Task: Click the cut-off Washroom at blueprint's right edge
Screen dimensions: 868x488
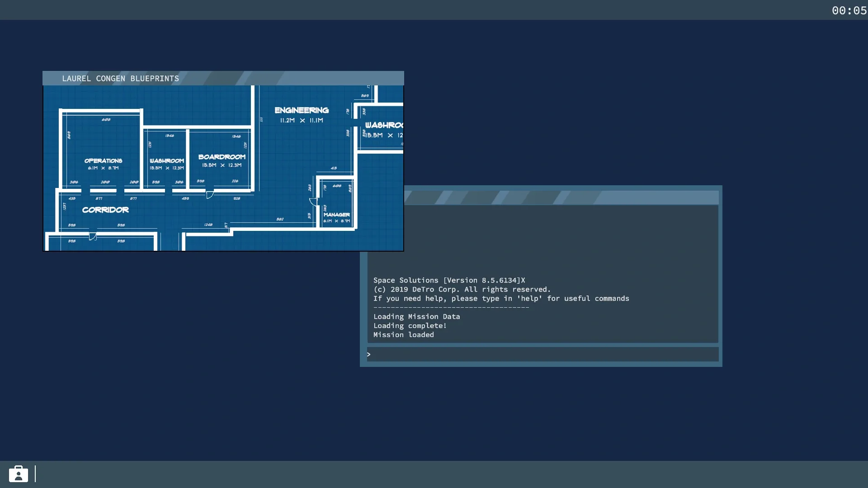Action: [x=383, y=126]
